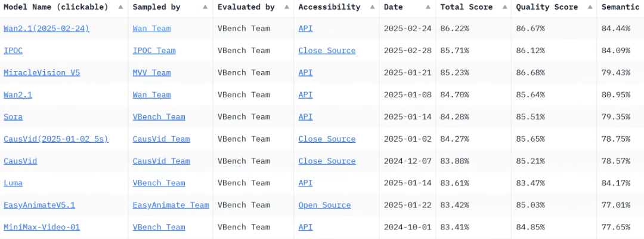Open the Sora model link

click(x=13, y=117)
